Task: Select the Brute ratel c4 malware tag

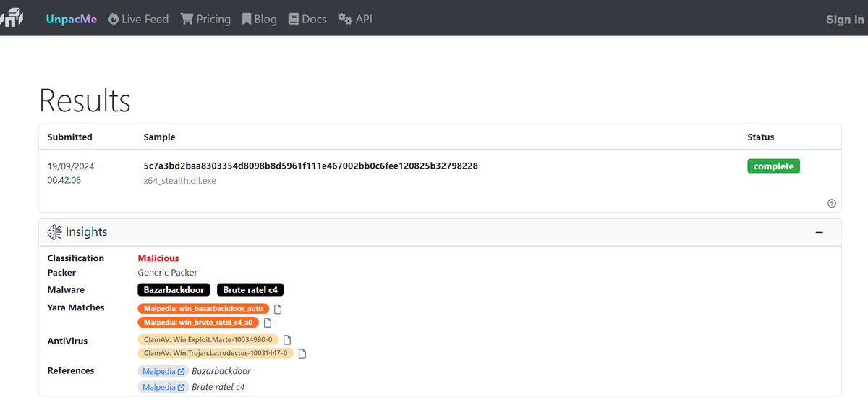Action: pyautogui.click(x=250, y=290)
